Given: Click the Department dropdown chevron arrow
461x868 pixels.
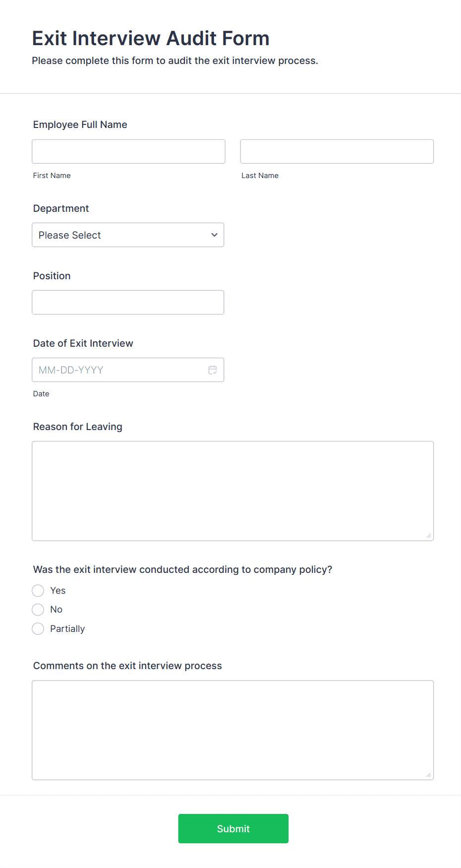Looking at the screenshot, I should click(x=214, y=235).
